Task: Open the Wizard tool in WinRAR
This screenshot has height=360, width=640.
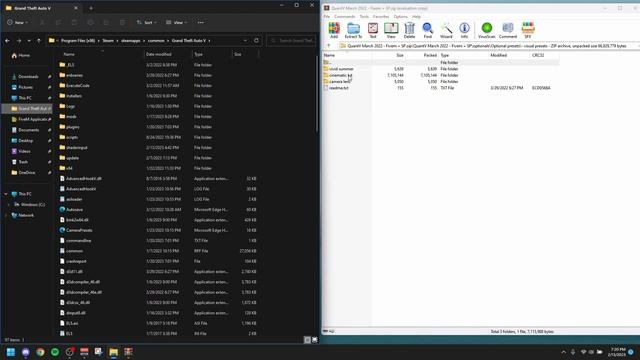Action: [x=446, y=30]
